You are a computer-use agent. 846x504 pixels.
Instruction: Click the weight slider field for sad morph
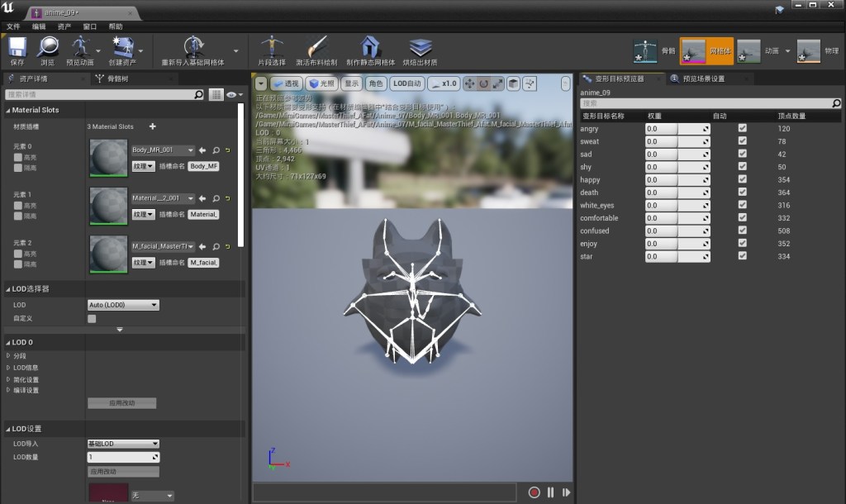(x=677, y=155)
